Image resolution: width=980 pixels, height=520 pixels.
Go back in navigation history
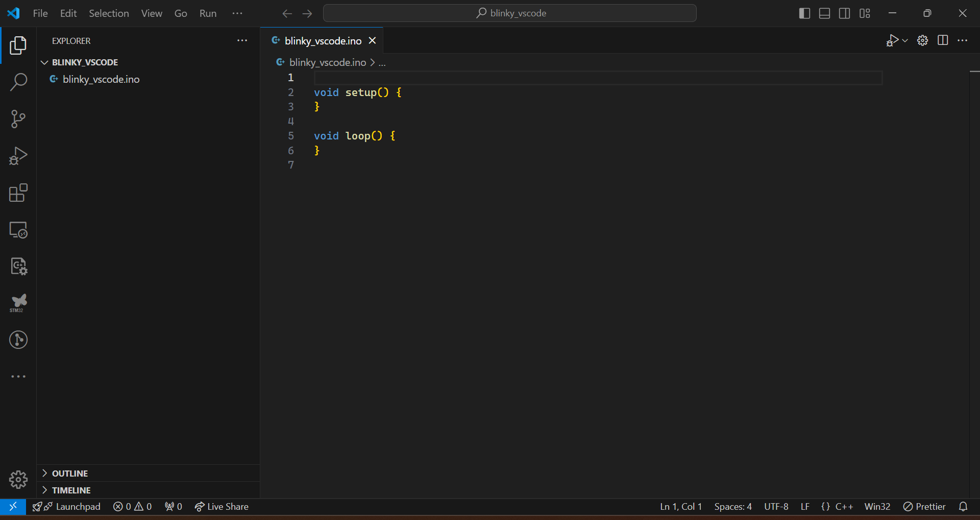287,13
